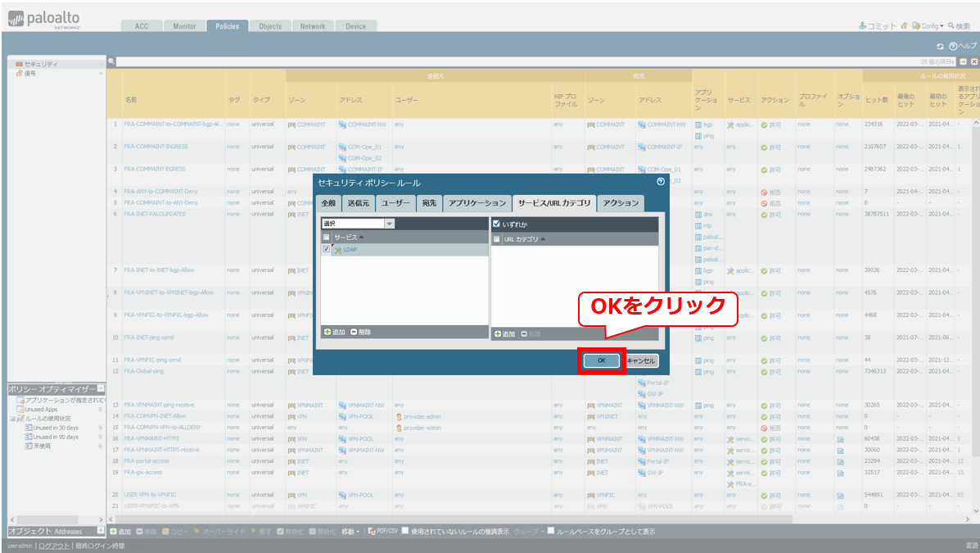The height and width of the screenshot is (553, 980).
Task: Select Unused in 90 days
Action: point(56,437)
